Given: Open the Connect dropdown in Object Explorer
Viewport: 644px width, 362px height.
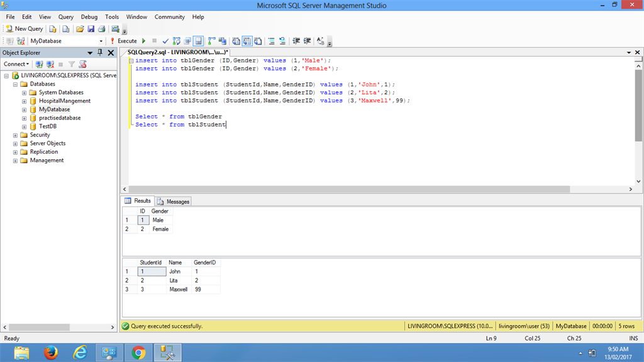Looking at the screenshot, I should 16,64.
